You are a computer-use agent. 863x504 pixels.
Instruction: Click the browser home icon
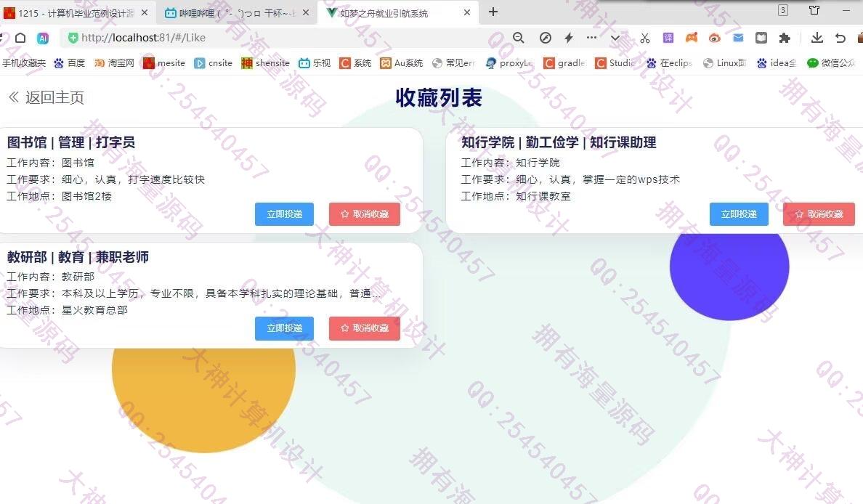[20, 38]
